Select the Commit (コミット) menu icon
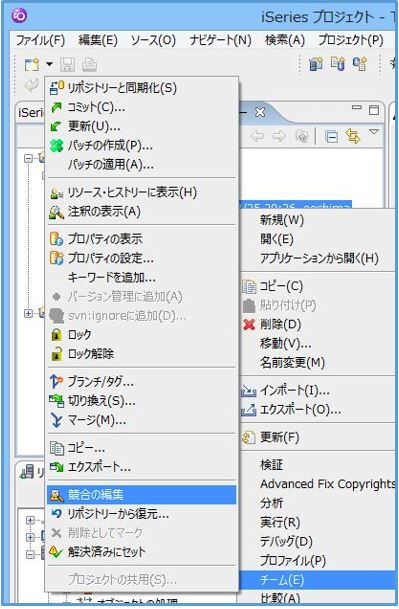 coord(57,107)
